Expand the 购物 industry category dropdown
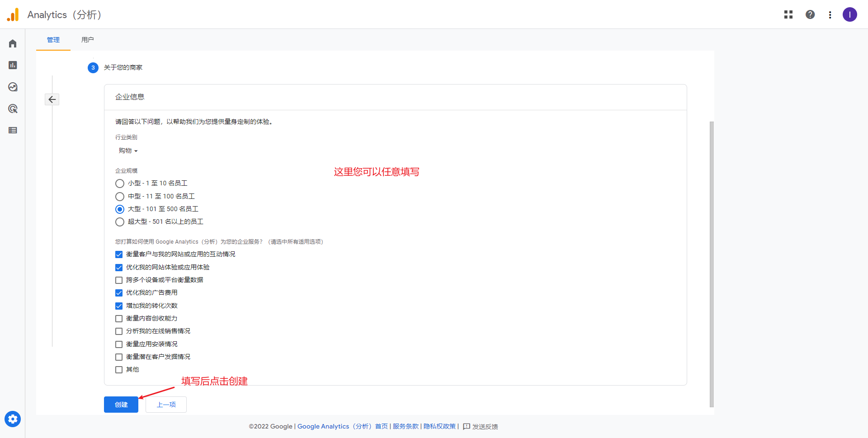868x438 pixels. (128, 151)
